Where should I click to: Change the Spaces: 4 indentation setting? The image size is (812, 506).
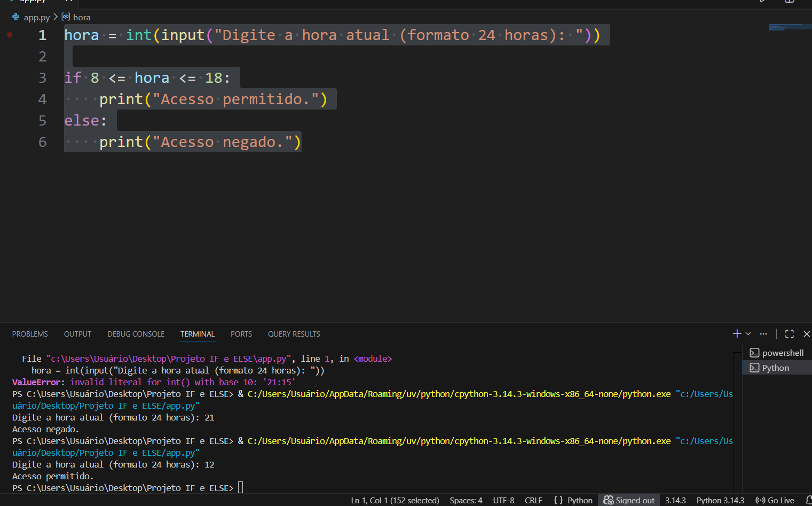click(466, 500)
